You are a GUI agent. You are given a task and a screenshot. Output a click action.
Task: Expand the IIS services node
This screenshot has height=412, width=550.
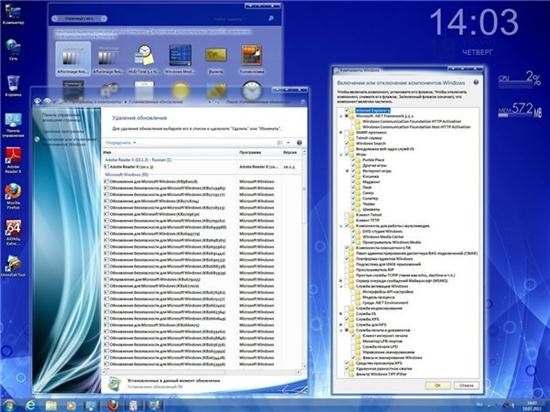click(341, 314)
